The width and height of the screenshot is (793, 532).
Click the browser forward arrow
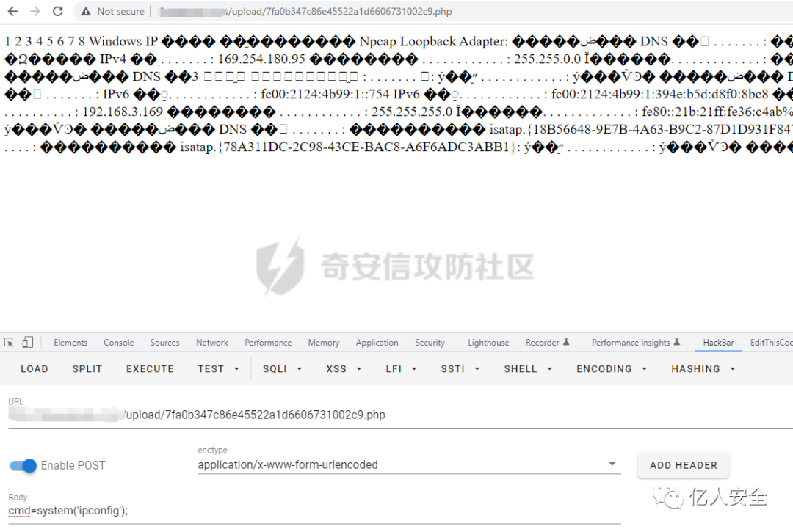pos(35,11)
